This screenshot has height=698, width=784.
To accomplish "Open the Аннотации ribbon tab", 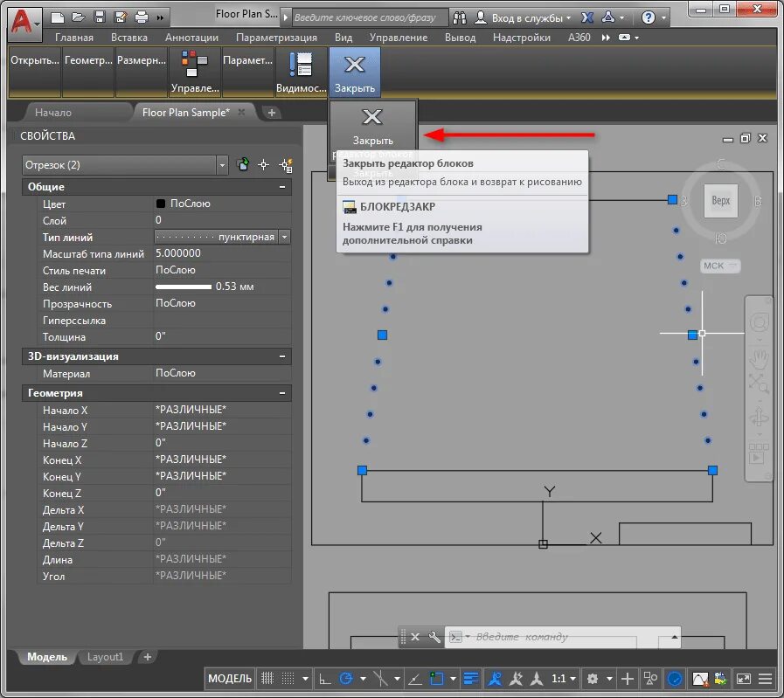I will pos(191,38).
